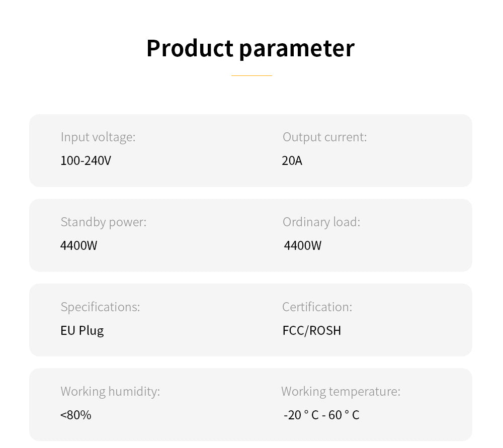
Task: Click the 20A current value
Action: [292, 161]
